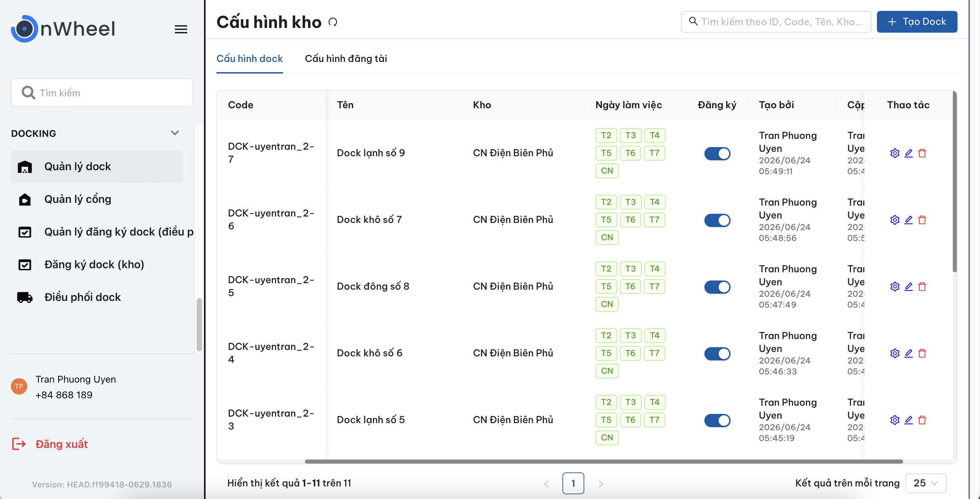Toggle Đăng ký switch for Dock đông số 8

pos(717,287)
